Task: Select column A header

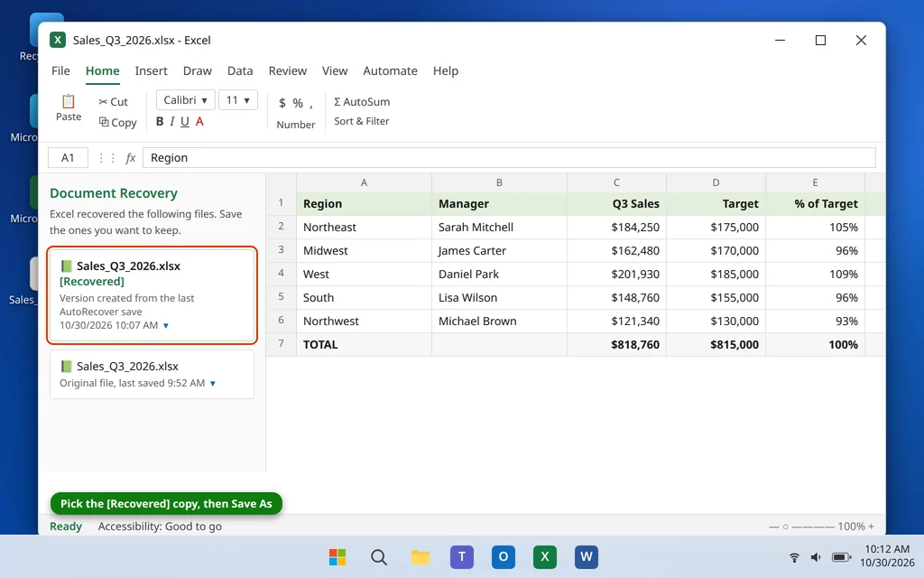Action: pyautogui.click(x=365, y=182)
